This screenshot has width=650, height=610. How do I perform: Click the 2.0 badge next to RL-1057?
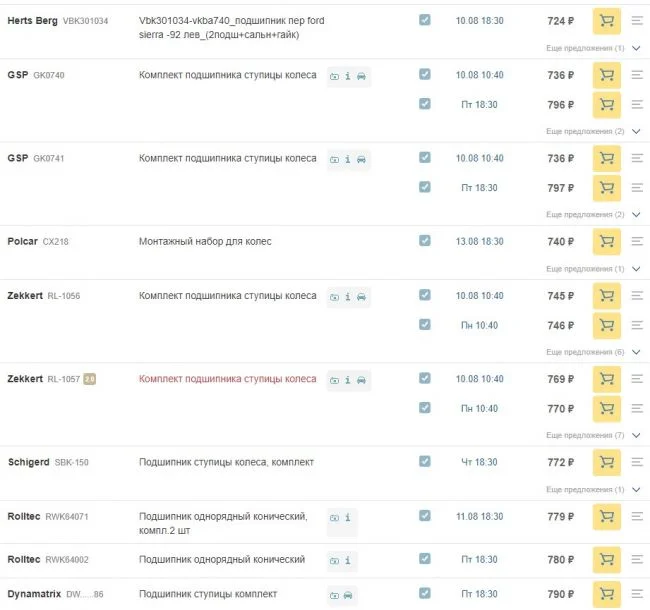point(89,379)
